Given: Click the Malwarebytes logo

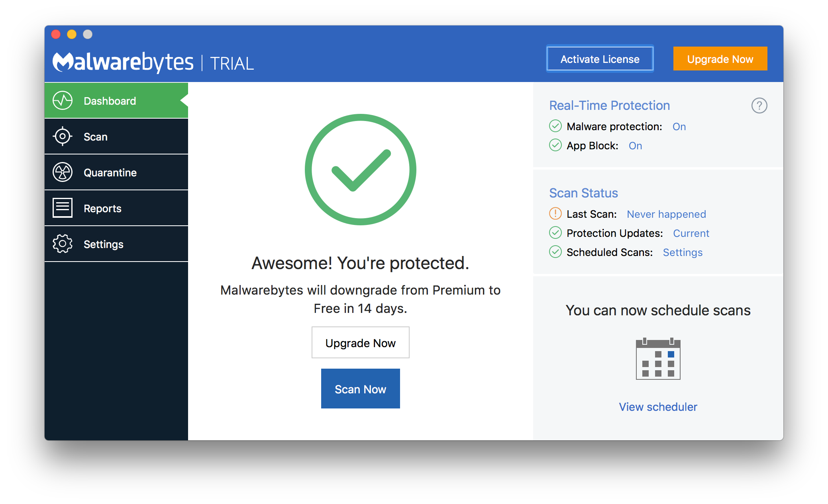Looking at the screenshot, I should click(x=123, y=62).
